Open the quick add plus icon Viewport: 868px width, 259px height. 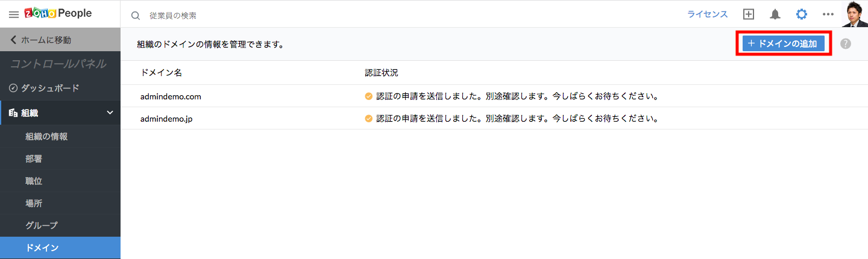tap(749, 14)
